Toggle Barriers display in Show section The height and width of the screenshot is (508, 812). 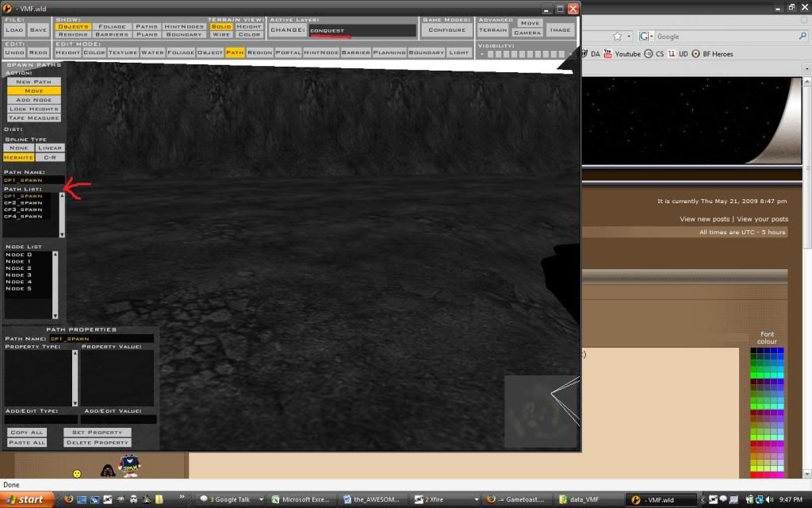(112, 34)
